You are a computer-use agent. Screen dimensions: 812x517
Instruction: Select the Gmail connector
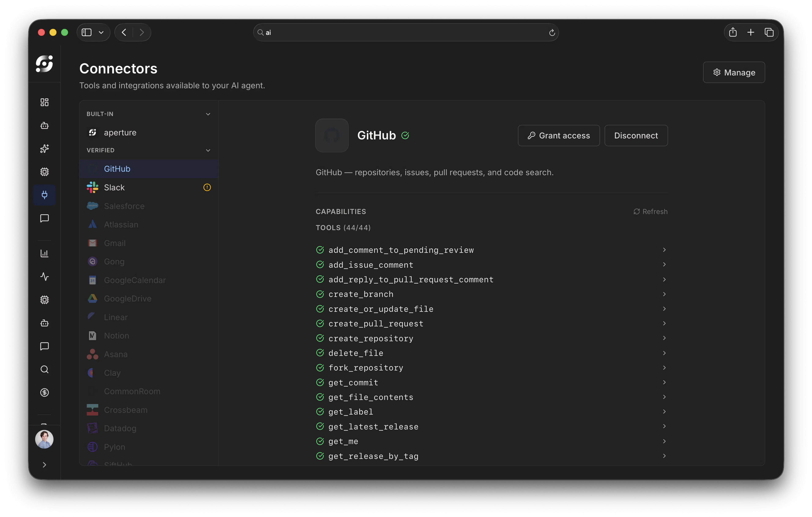149,243
